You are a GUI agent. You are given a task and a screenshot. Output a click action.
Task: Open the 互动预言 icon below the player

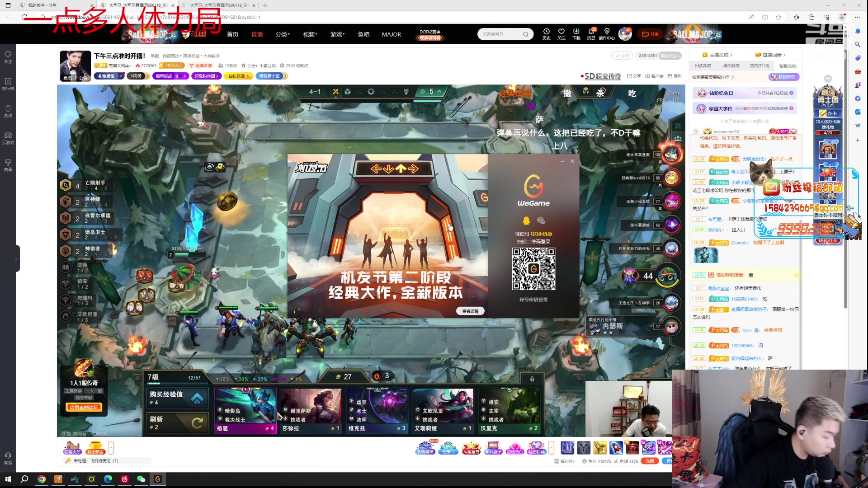coord(95,448)
